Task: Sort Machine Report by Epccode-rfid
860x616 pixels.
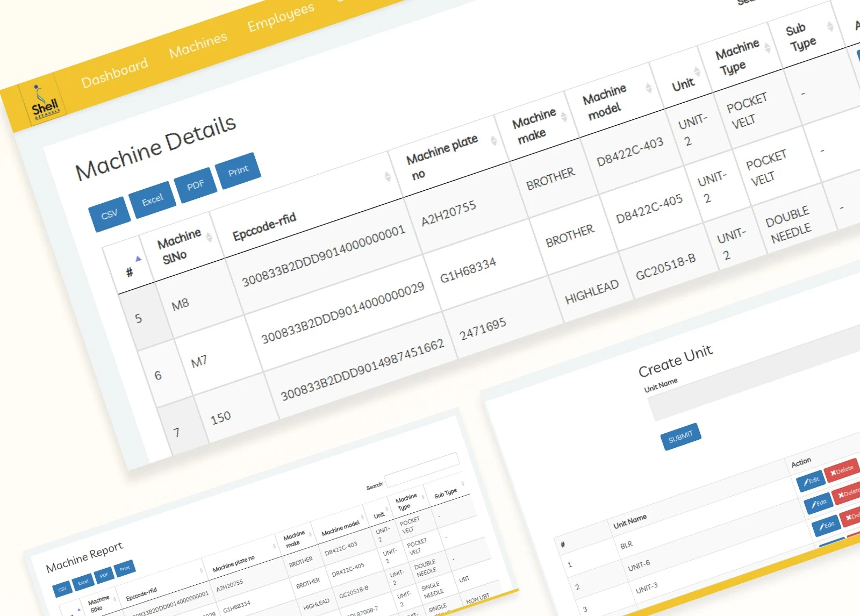Action: tap(202, 570)
